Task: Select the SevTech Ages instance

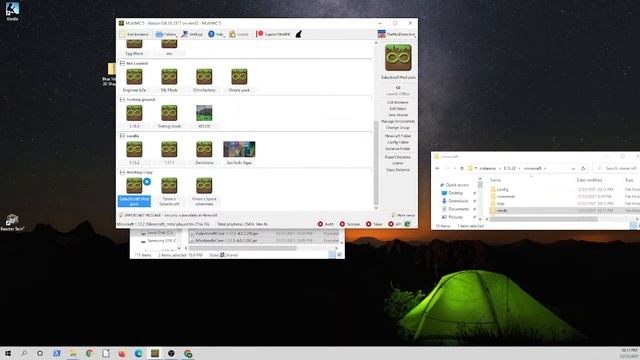Action: (x=239, y=153)
